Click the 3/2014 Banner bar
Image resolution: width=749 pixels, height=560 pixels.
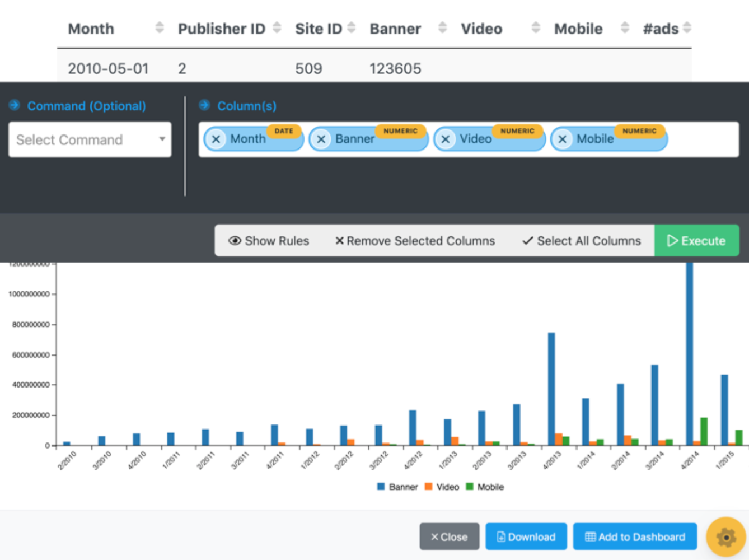click(654, 405)
